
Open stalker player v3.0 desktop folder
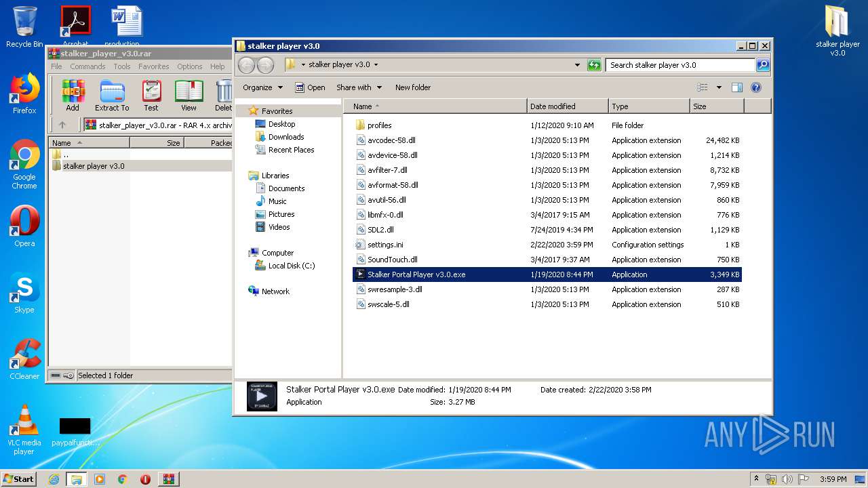pos(837,30)
